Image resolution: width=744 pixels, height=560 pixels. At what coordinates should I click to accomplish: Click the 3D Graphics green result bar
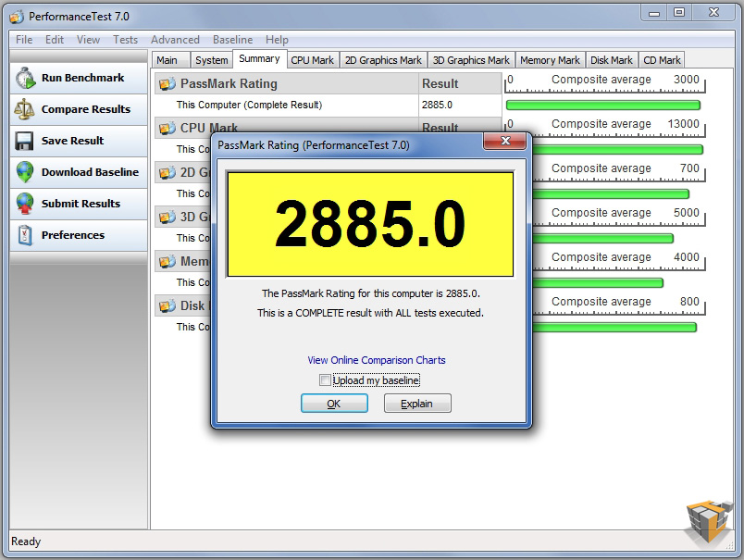tap(602, 239)
